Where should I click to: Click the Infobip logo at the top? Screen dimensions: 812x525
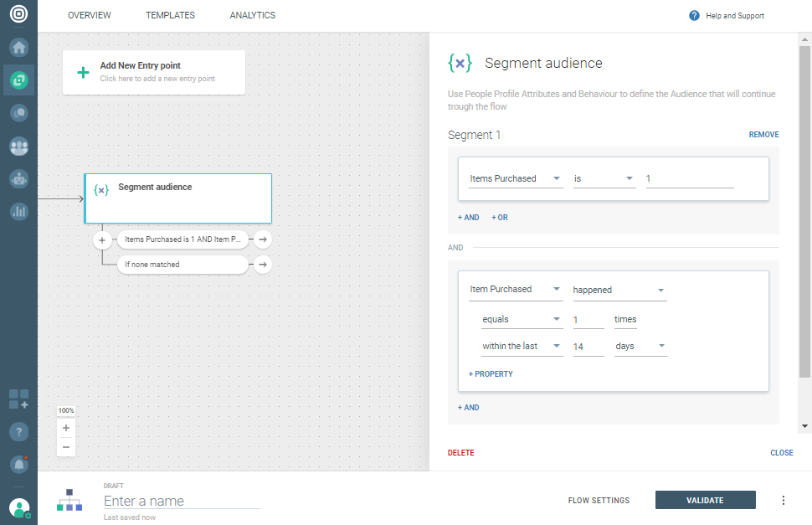pos(18,15)
